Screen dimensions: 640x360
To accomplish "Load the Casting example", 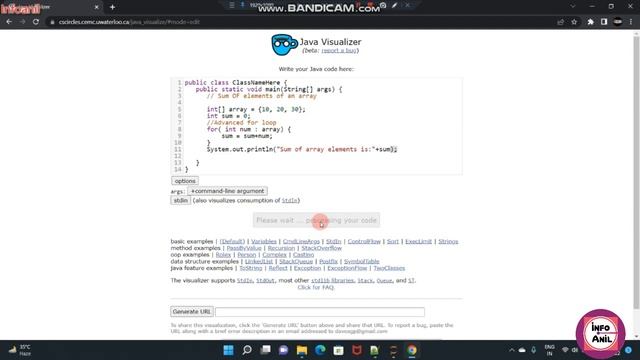I will pos(303,255).
